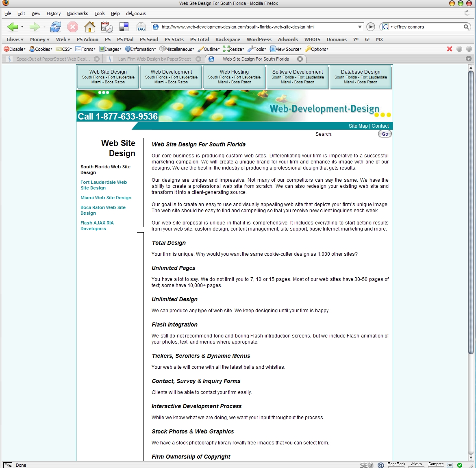Viewport: 476px width, 468px height.
Task: Open the Information dropdown menu
Action: pos(141,49)
